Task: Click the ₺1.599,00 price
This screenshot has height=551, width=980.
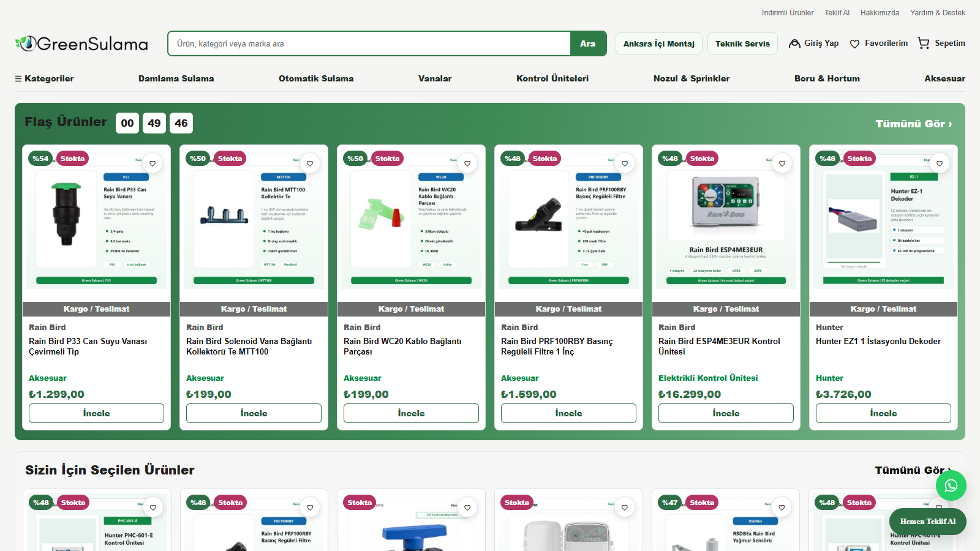Action: [529, 394]
